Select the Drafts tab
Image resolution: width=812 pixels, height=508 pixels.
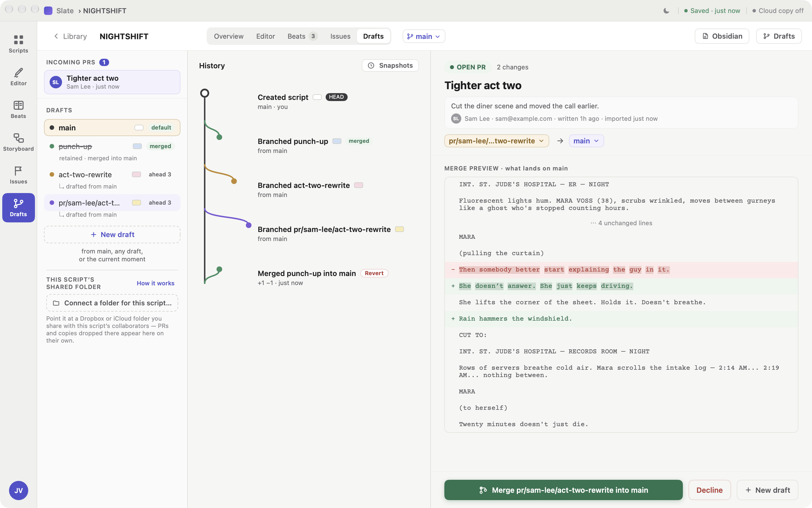point(373,36)
